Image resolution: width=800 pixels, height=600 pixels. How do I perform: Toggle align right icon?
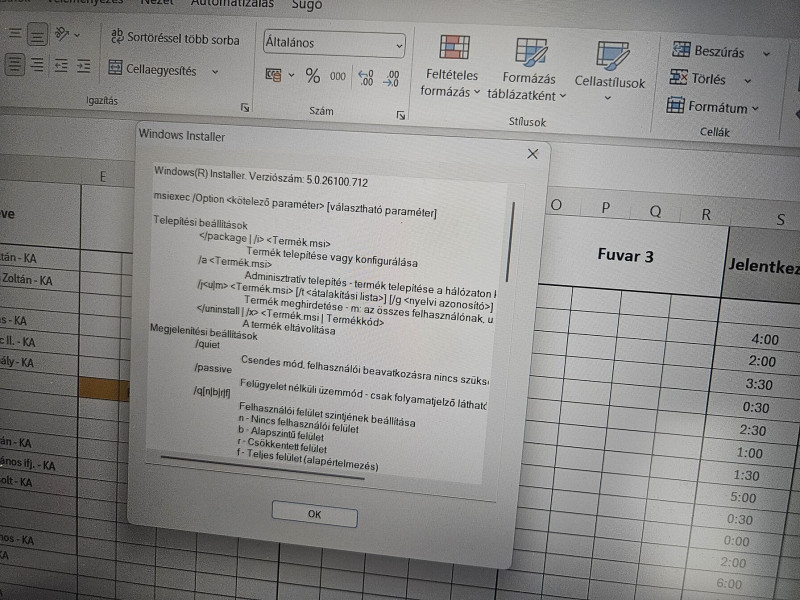tap(37, 64)
